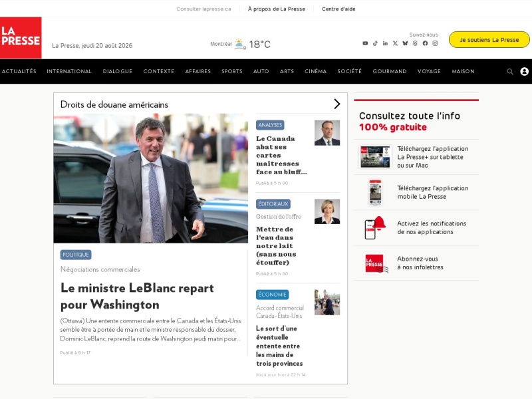Screen dimensions: 532x399
Task: Click Consultez toute l'info 100% gratuite heading
Action: [410, 122]
